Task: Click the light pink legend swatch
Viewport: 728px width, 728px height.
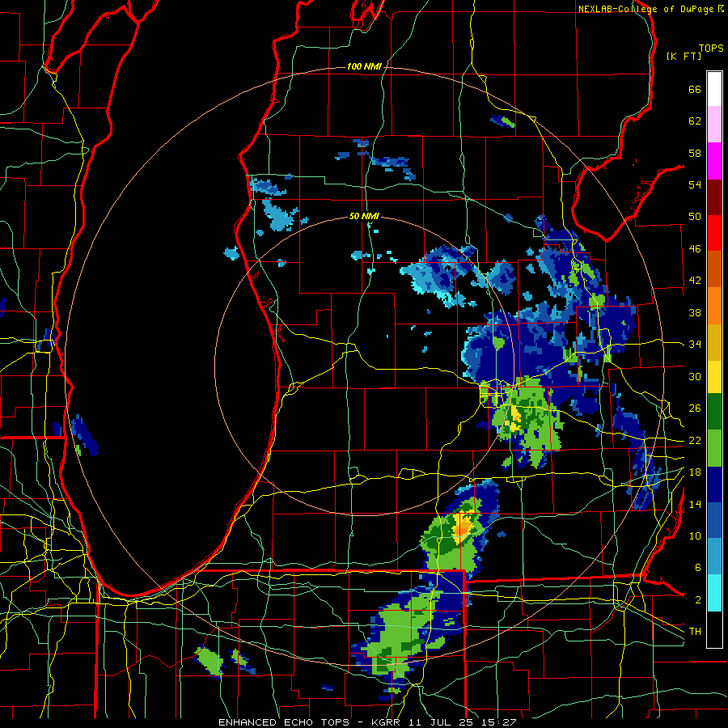Action: pyautogui.click(x=714, y=124)
